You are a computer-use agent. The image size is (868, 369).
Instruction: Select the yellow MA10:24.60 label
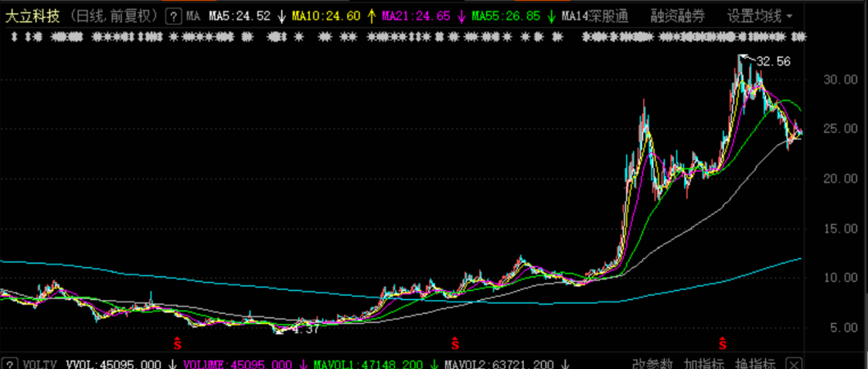click(330, 16)
